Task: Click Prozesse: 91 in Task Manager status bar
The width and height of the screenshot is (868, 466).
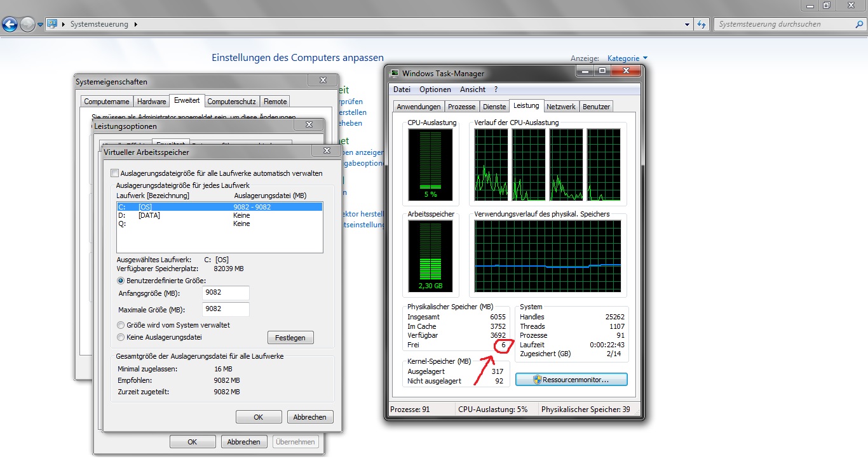Action: click(x=410, y=409)
